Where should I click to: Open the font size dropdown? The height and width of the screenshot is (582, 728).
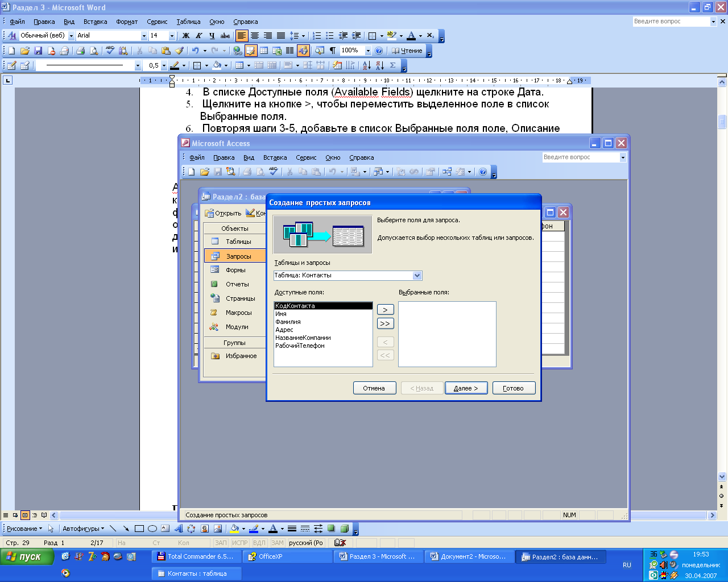[x=172, y=36]
